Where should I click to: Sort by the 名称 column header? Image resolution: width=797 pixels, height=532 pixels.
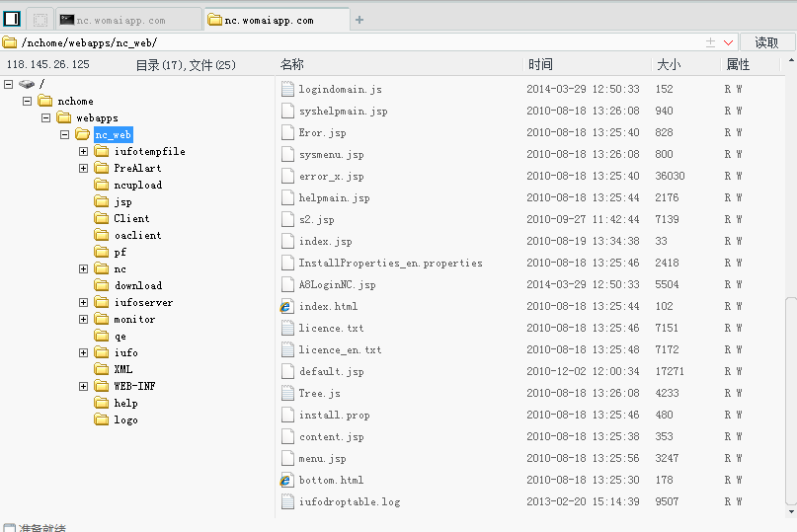[x=291, y=64]
